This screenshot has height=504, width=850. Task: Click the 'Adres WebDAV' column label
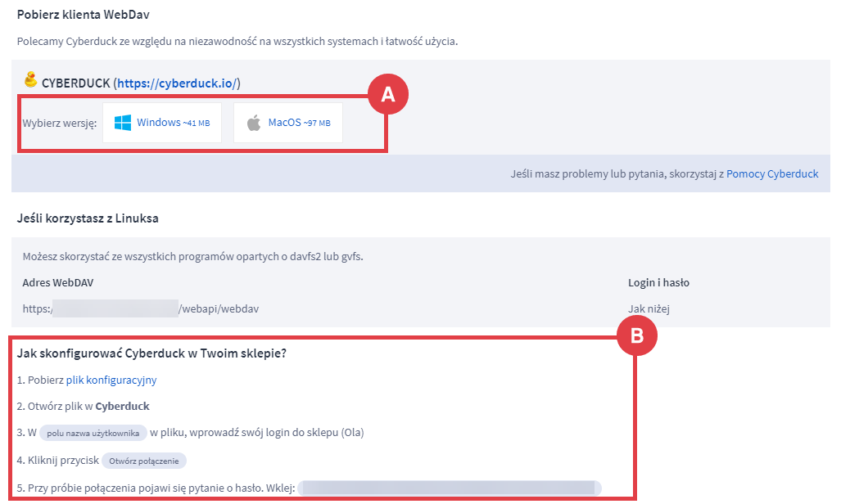(x=55, y=282)
